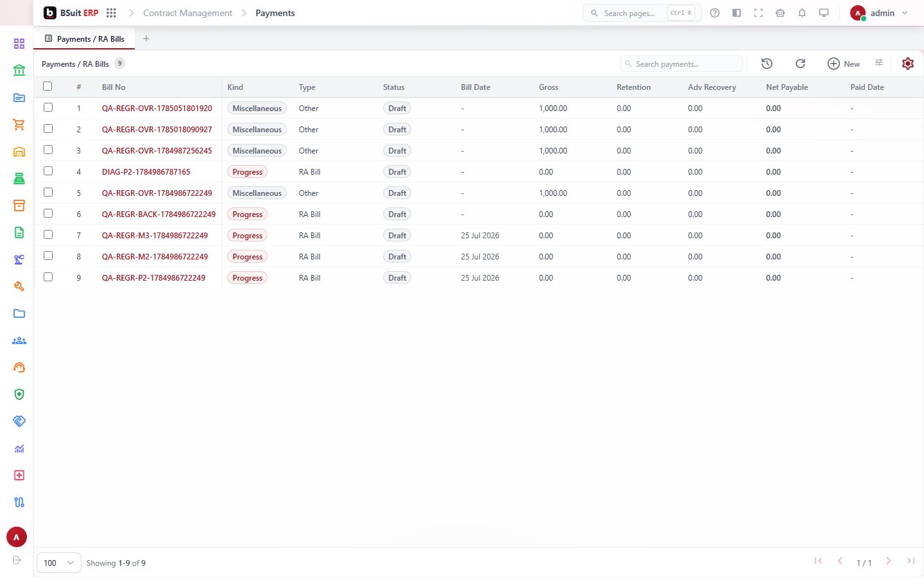Select checkbox for QA-REGR-P2-1784986722249 row

click(48, 277)
